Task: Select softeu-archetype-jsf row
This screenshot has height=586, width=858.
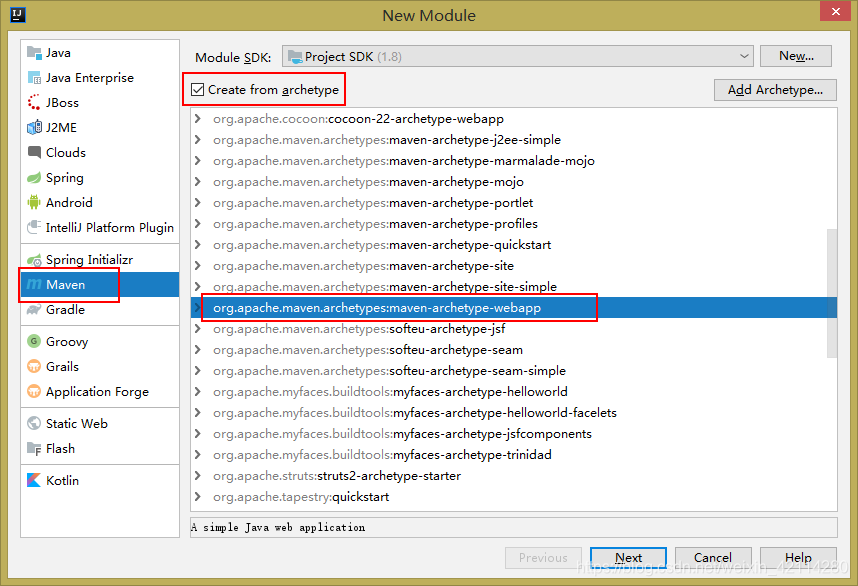Action: [514, 329]
